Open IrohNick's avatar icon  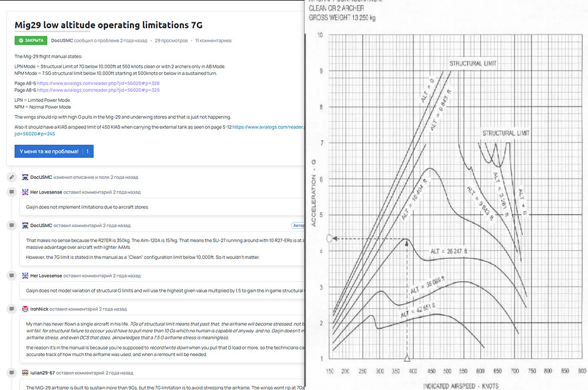pyautogui.click(x=25, y=309)
